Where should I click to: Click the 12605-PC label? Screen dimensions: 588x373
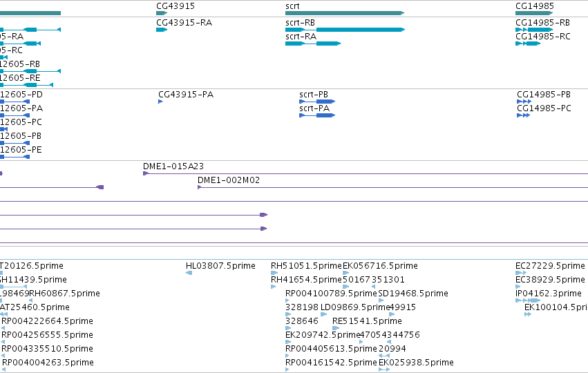21,122
